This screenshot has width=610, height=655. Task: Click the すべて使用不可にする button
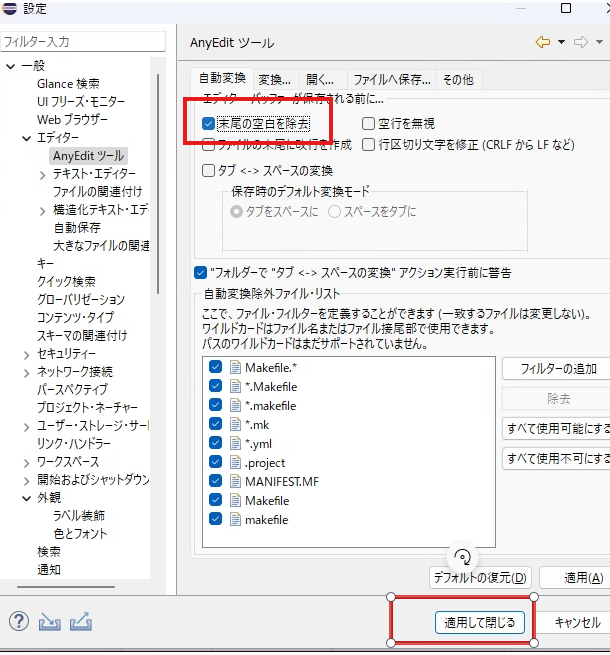click(x=558, y=459)
